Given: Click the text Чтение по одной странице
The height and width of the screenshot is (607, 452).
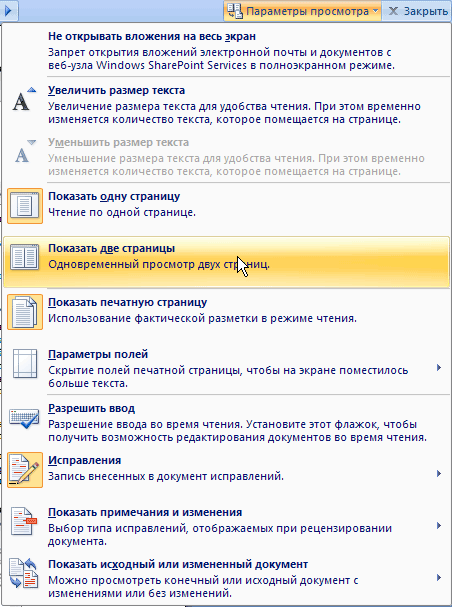Looking at the screenshot, I should (122, 213).
